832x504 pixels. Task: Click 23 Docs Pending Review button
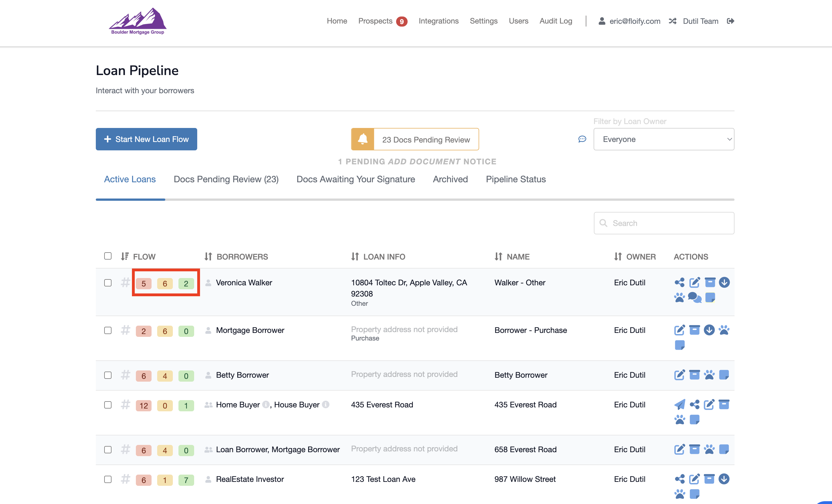(x=415, y=139)
